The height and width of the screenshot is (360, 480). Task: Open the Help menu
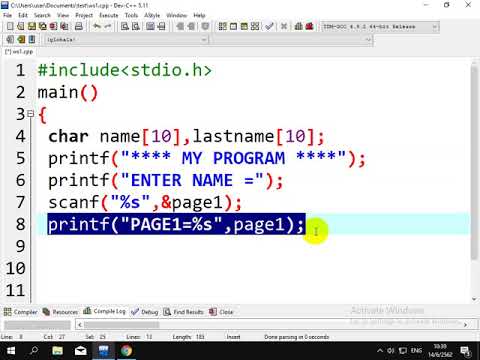(x=199, y=15)
